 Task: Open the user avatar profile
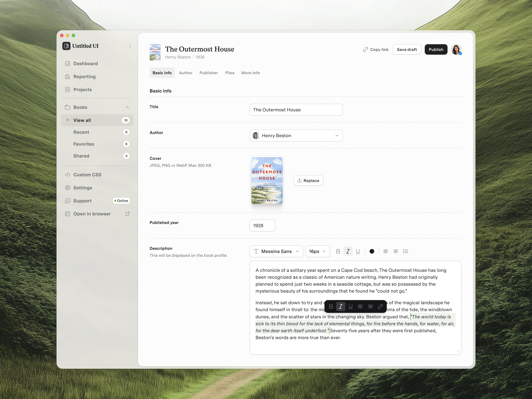456,50
